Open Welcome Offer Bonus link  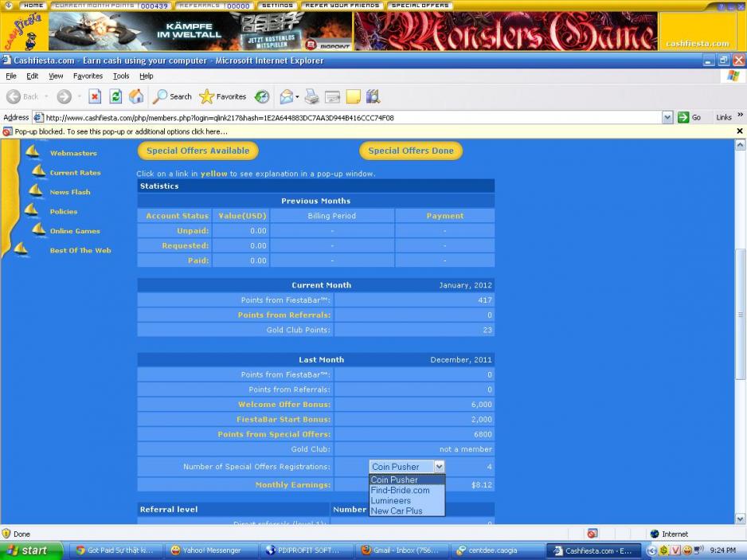[284, 404]
